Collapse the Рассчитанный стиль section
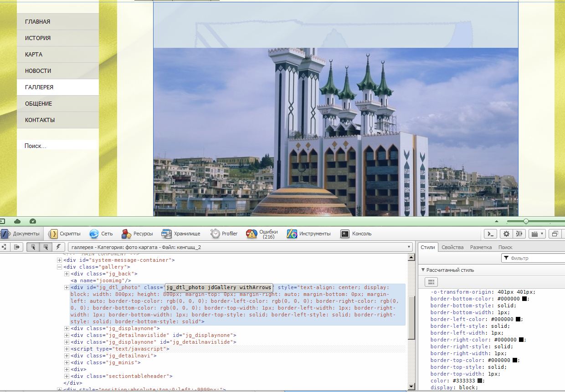The width and height of the screenshot is (565, 392). coord(423,270)
